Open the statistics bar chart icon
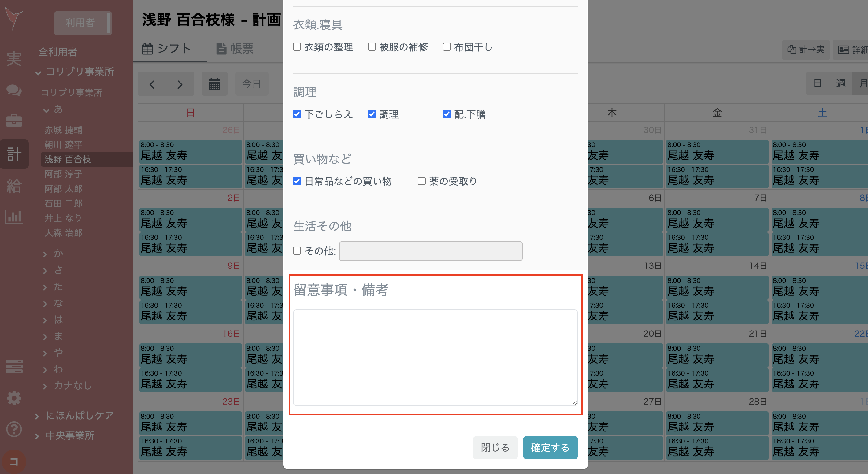 tap(14, 217)
